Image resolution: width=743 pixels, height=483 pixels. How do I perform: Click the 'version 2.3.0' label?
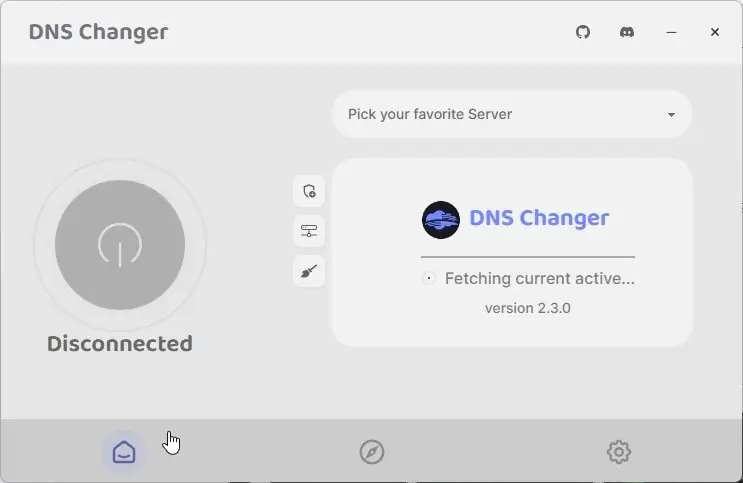coord(528,308)
